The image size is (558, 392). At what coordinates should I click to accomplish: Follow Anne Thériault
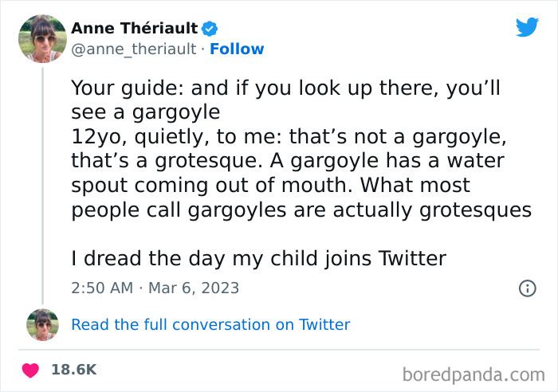click(x=237, y=49)
